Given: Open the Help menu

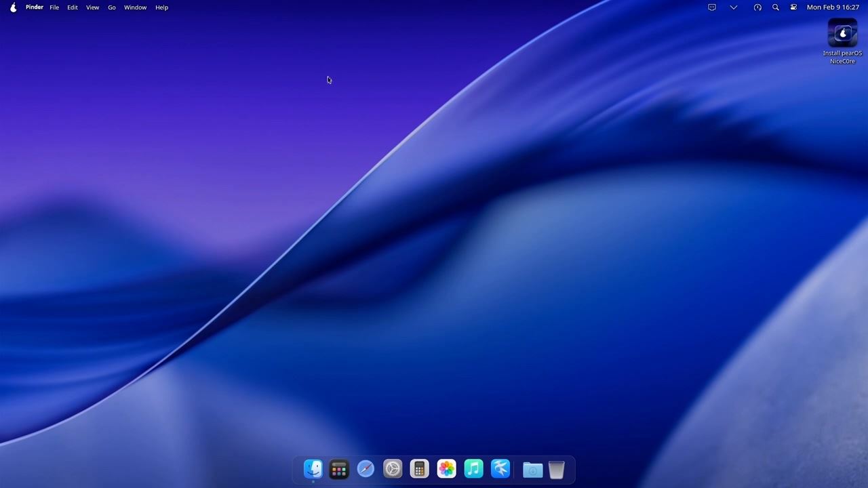Looking at the screenshot, I should point(161,7).
